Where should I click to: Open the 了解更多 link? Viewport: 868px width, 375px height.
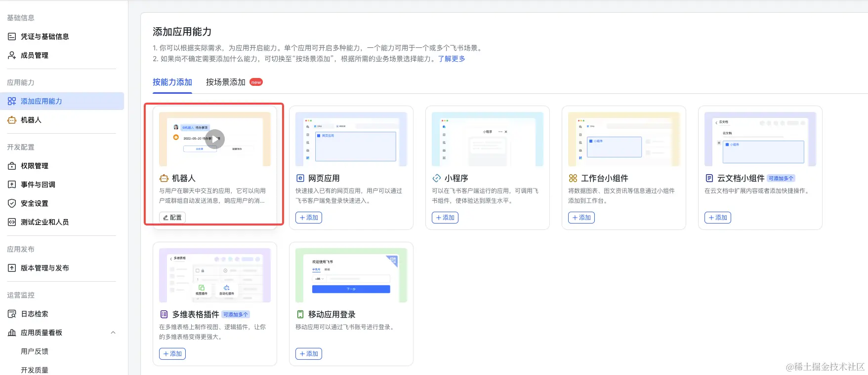click(x=452, y=59)
